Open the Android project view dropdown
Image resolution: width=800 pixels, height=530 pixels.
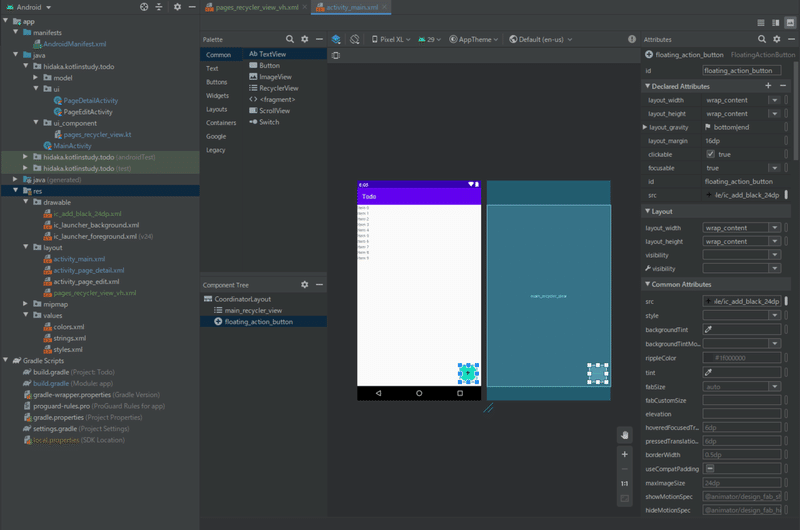click(x=29, y=7)
